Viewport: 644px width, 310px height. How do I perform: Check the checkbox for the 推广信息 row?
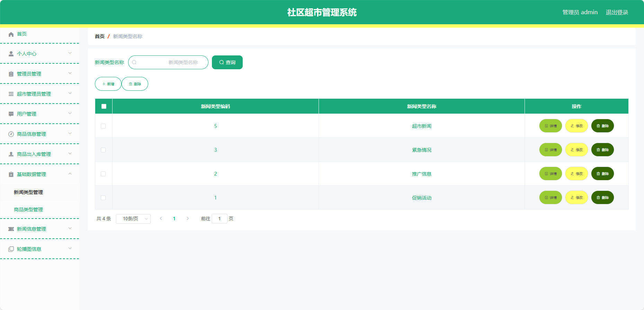coord(103,174)
